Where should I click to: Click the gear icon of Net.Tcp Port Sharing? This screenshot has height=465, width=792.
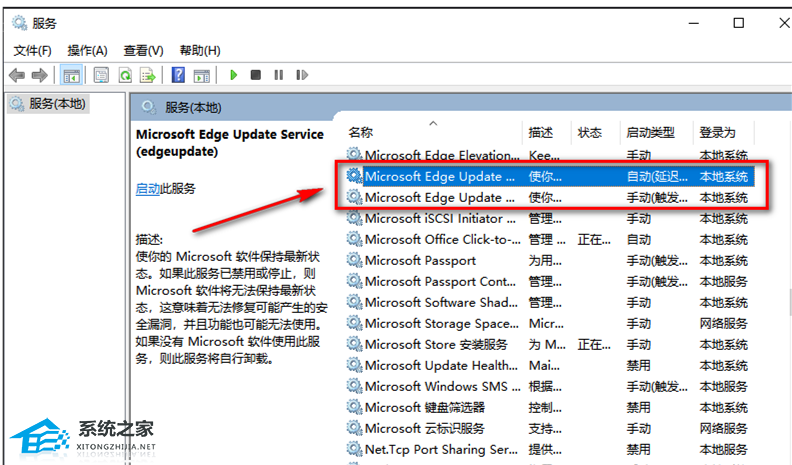[x=354, y=449]
